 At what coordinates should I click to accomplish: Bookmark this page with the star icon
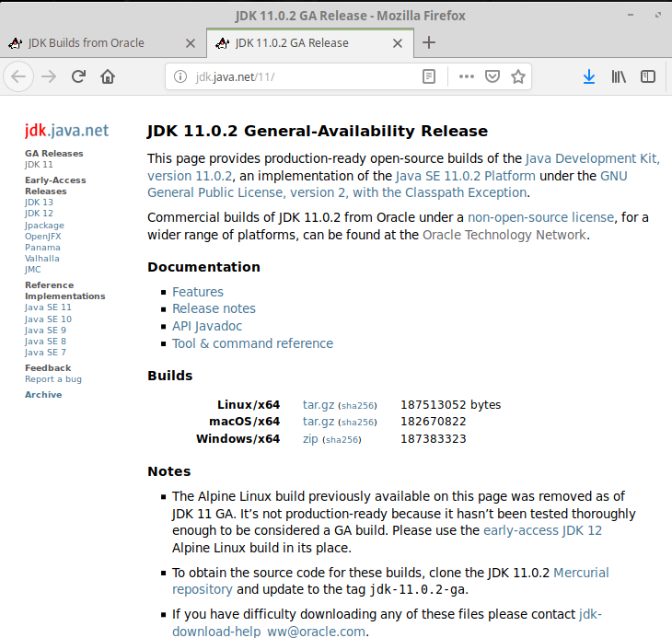pyautogui.click(x=518, y=76)
